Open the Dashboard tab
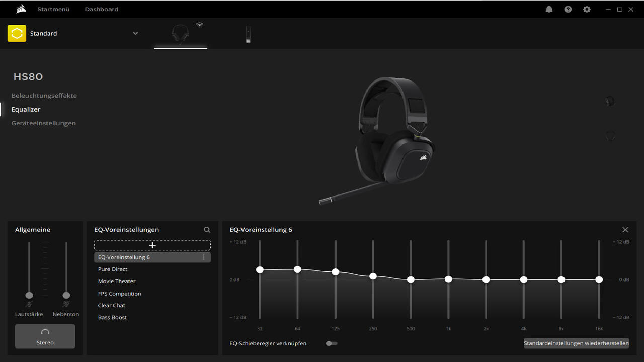 (102, 9)
